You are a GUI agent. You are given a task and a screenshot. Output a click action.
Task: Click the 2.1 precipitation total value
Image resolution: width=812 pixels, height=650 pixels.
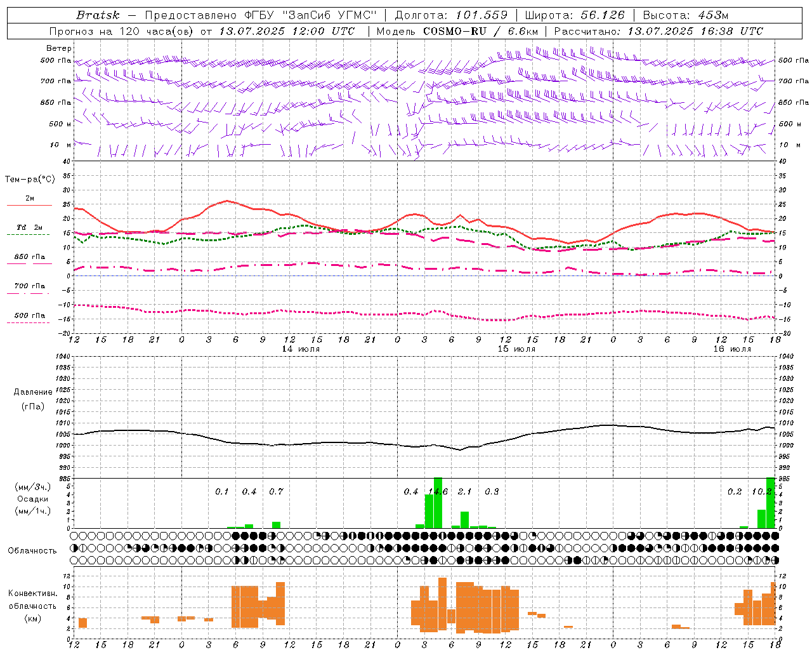point(465,492)
